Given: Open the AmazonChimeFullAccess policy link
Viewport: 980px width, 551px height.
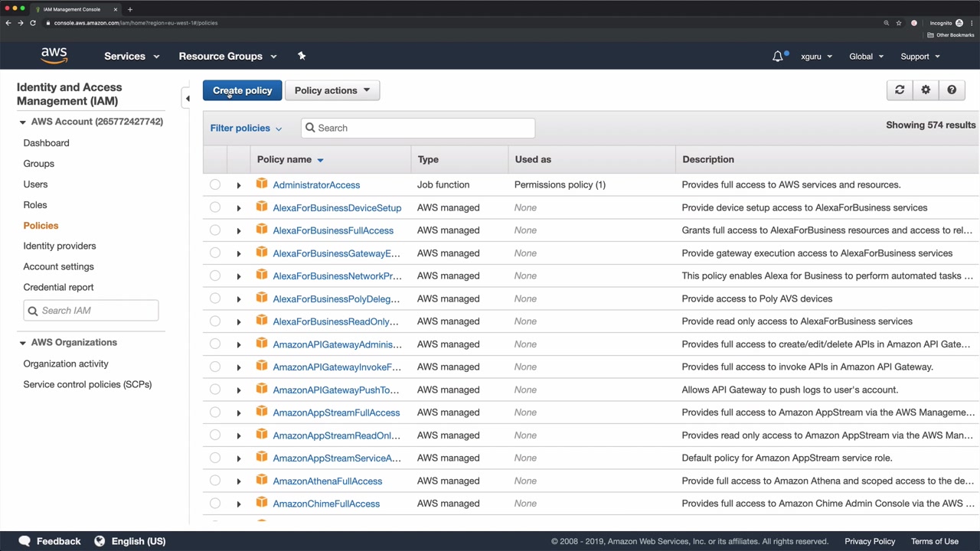Looking at the screenshot, I should (x=326, y=504).
